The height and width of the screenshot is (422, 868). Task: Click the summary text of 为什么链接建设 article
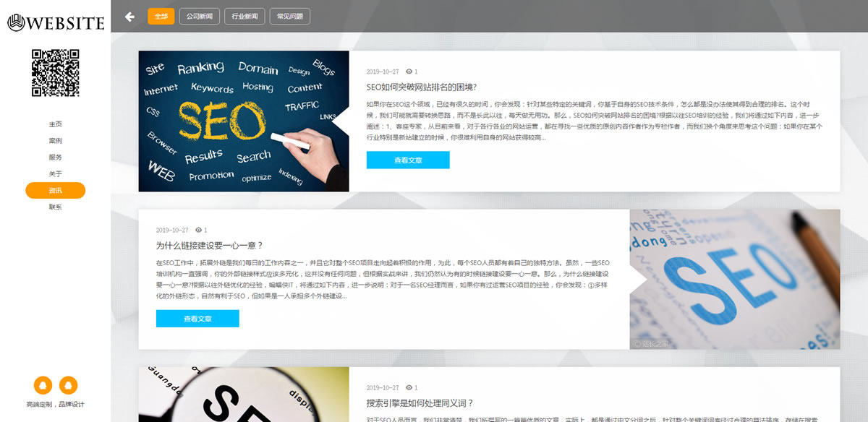[383, 279]
